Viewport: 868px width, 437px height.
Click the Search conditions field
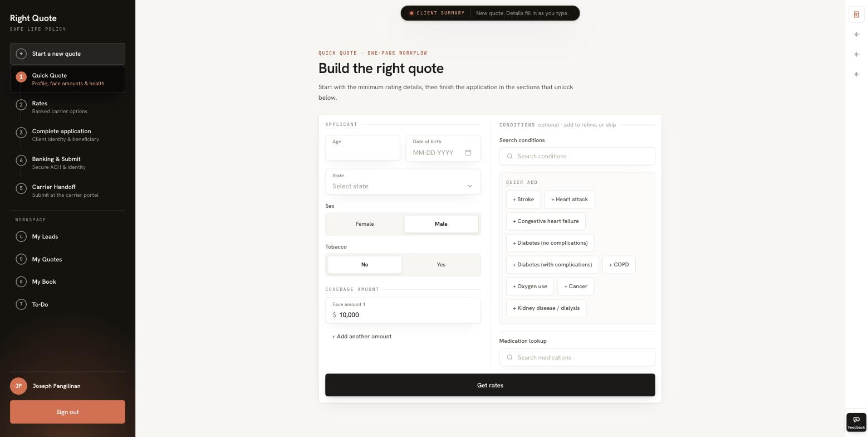[x=577, y=156]
